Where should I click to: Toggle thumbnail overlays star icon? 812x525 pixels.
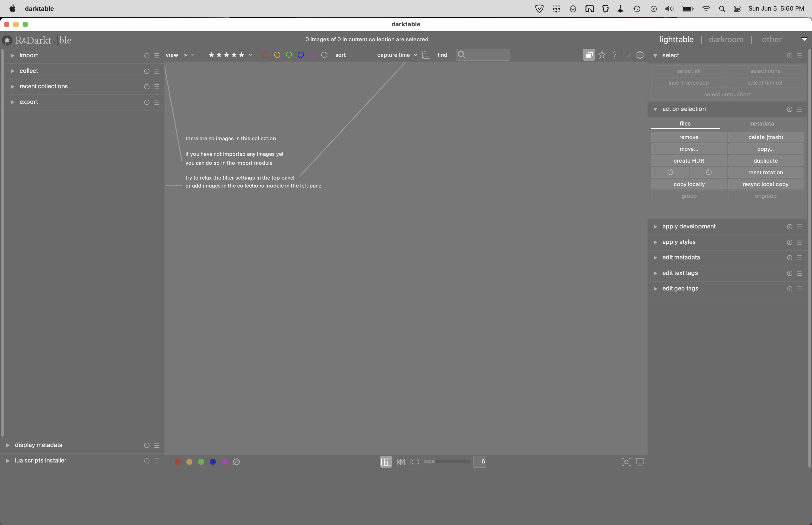point(602,55)
